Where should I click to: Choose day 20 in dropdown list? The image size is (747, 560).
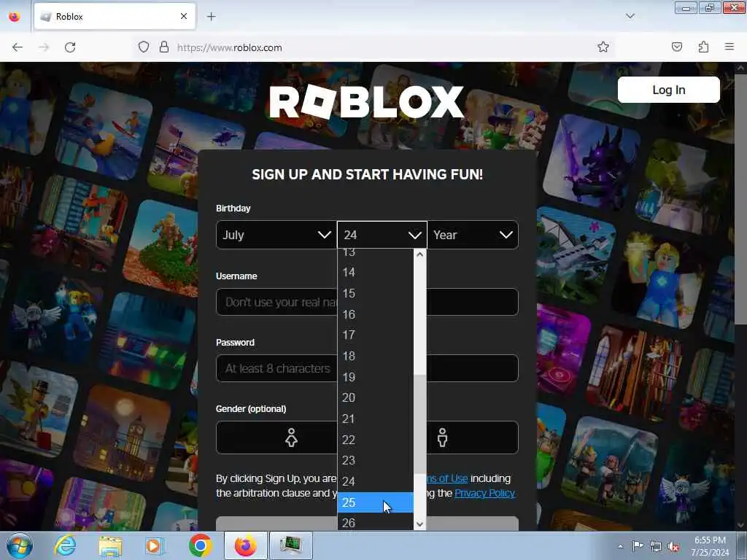pyautogui.click(x=375, y=397)
